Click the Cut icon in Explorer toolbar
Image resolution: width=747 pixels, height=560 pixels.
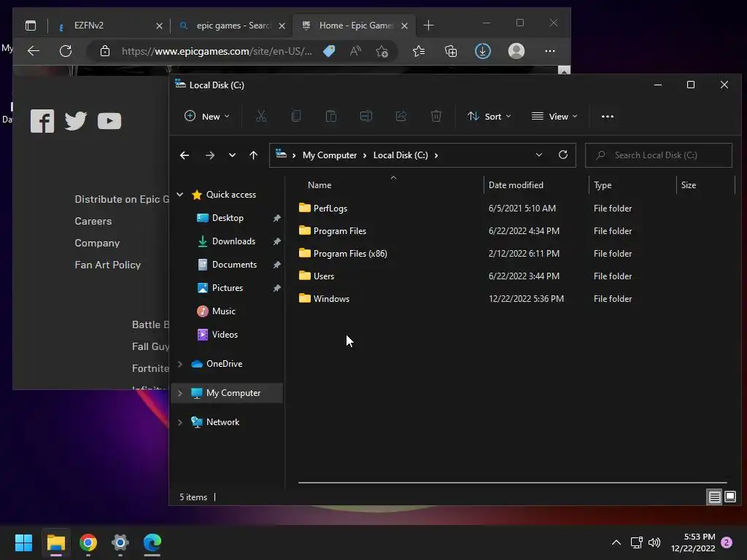tap(261, 116)
